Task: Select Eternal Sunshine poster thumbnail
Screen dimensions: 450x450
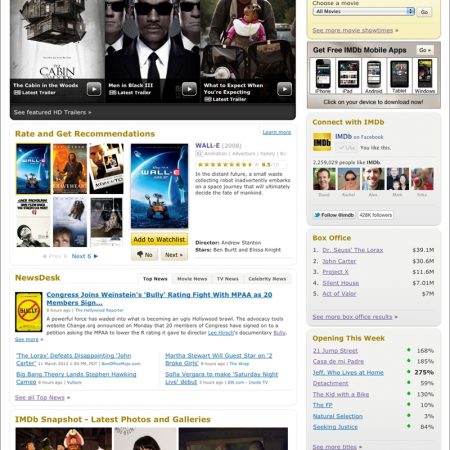Action: (70, 222)
